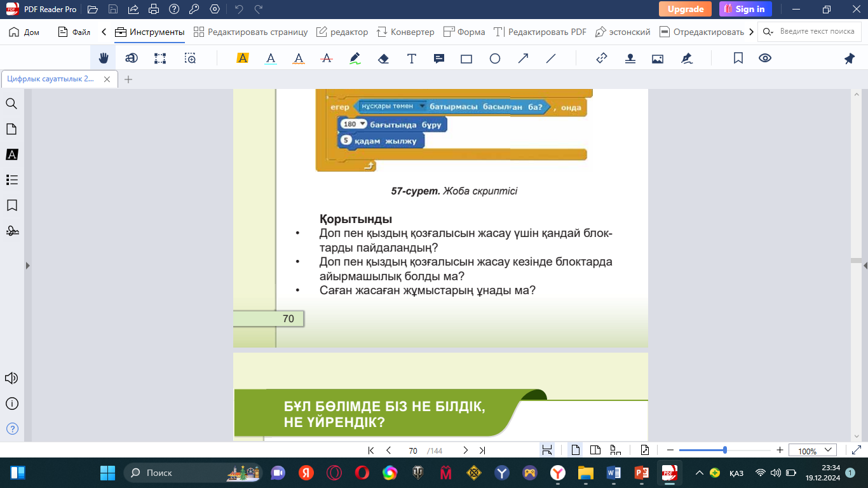Select the hand pan tool
This screenshot has width=868, height=488.
click(x=103, y=58)
